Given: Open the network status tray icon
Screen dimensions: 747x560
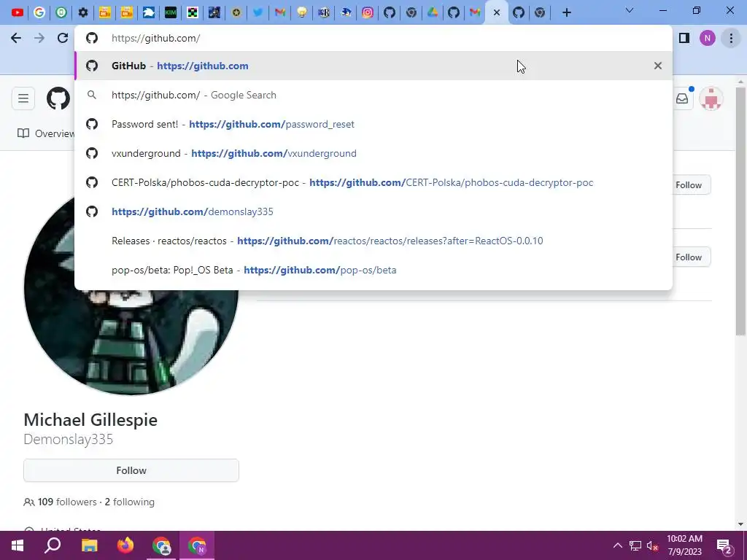Looking at the screenshot, I should point(635,545).
